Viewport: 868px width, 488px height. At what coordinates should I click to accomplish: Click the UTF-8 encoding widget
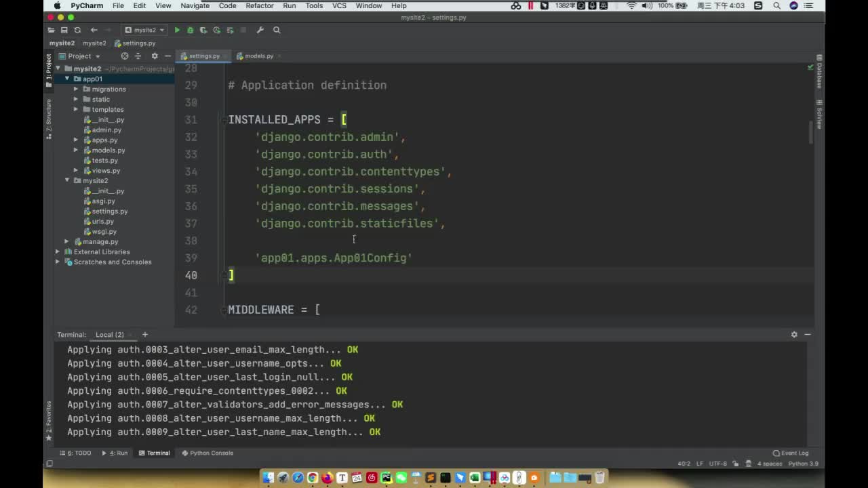click(718, 464)
